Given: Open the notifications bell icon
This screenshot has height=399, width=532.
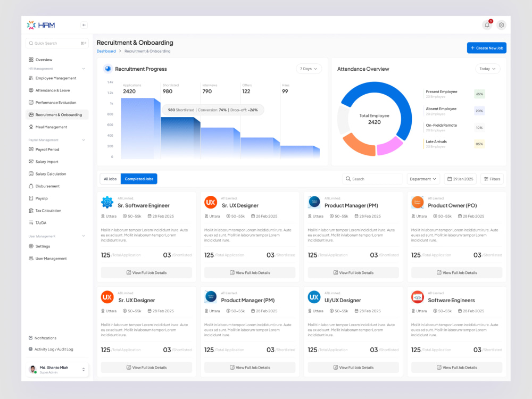Looking at the screenshot, I should (x=487, y=25).
